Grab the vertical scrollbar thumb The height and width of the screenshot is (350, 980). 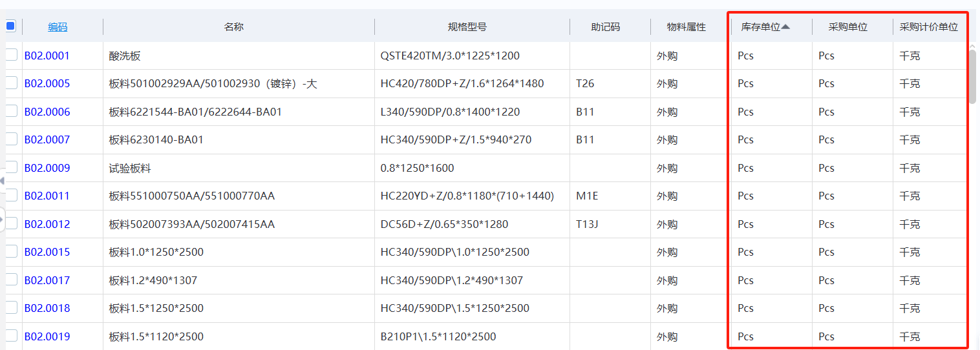pos(973,76)
